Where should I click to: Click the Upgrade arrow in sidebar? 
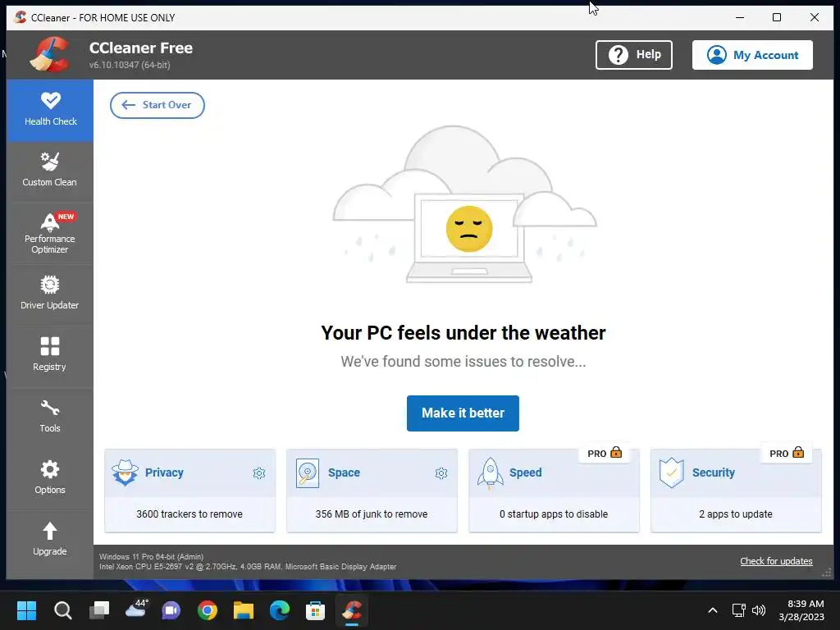(x=50, y=531)
